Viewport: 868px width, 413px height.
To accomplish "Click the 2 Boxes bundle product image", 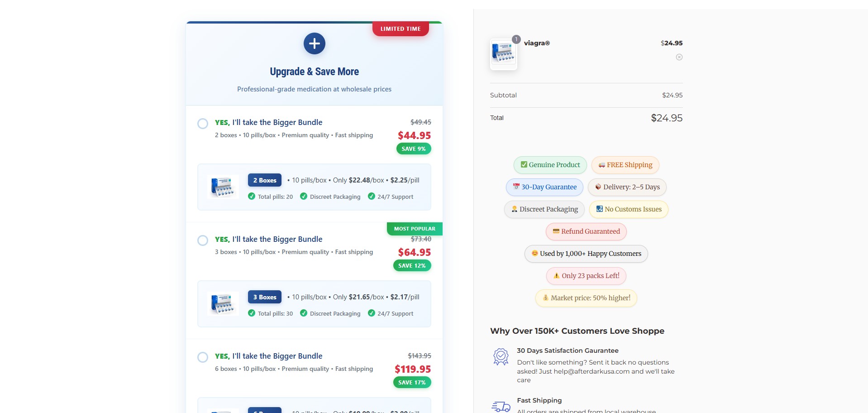I will (223, 187).
